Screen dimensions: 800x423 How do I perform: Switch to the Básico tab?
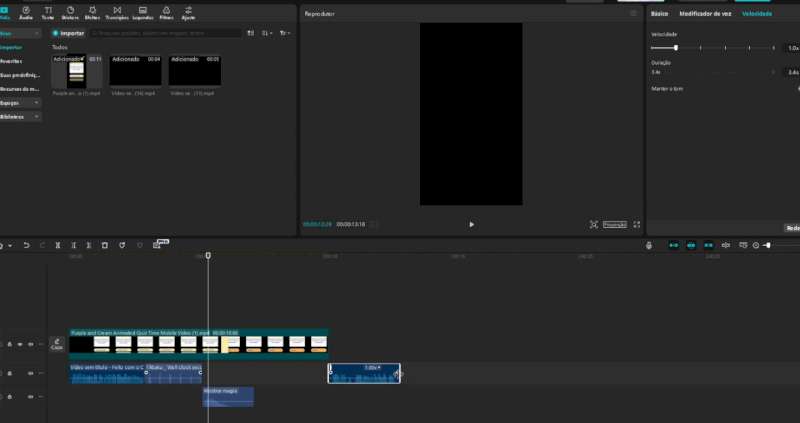point(659,14)
